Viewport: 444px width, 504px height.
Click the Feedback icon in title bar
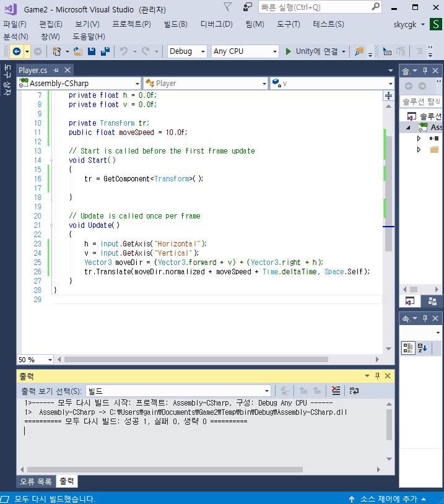247,7
